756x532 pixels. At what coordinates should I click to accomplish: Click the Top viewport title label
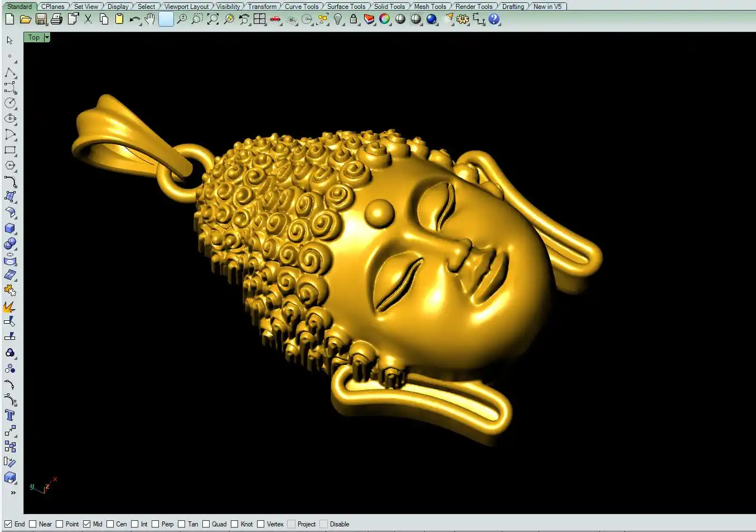tap(34, 37)
